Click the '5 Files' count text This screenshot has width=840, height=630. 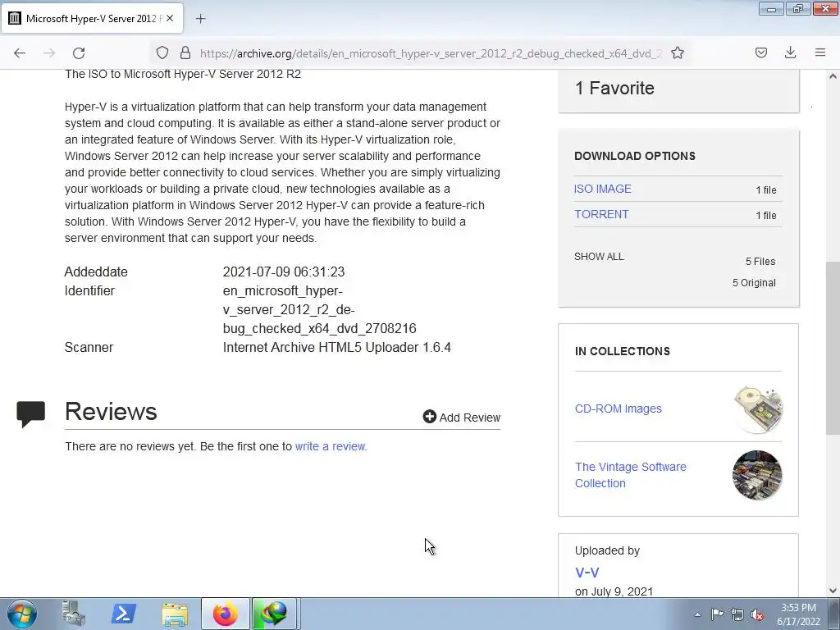point(760,262)
